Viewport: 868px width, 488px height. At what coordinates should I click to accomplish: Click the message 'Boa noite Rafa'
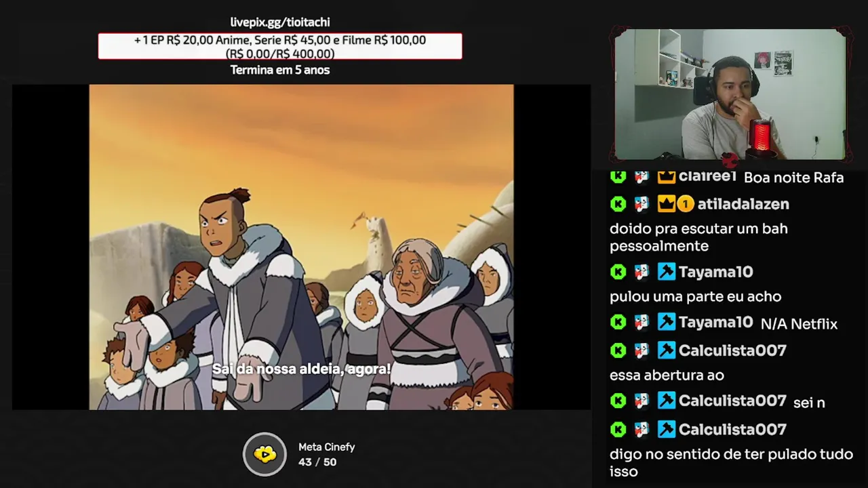tap(793, 178)
